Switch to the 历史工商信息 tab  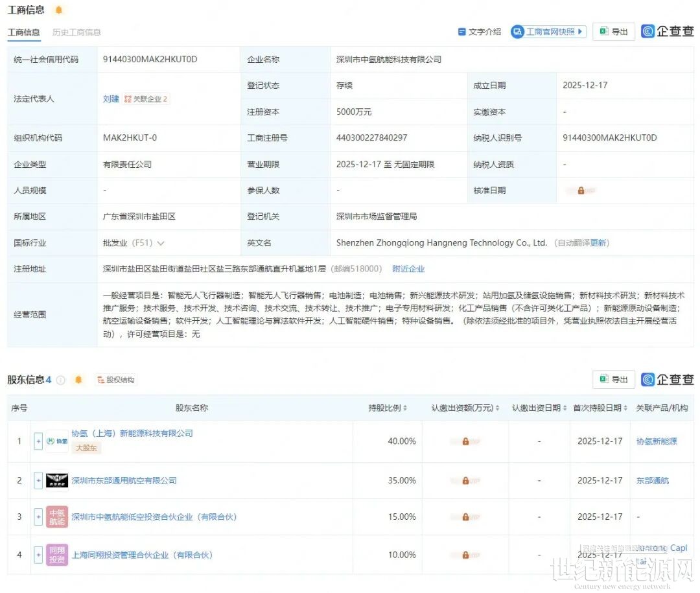click(76, 32)
